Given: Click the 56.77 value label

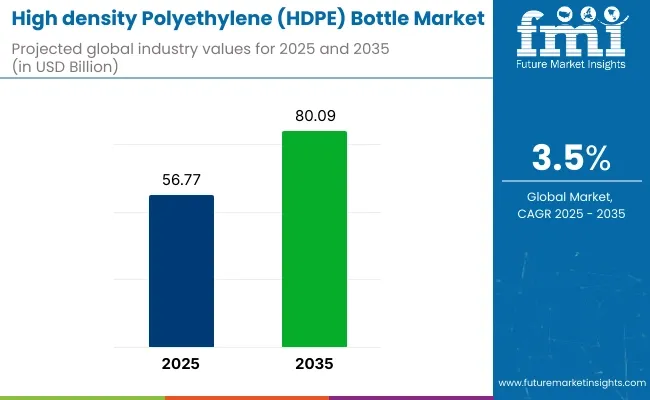Looking at the screenshot, I should [181, 181].
